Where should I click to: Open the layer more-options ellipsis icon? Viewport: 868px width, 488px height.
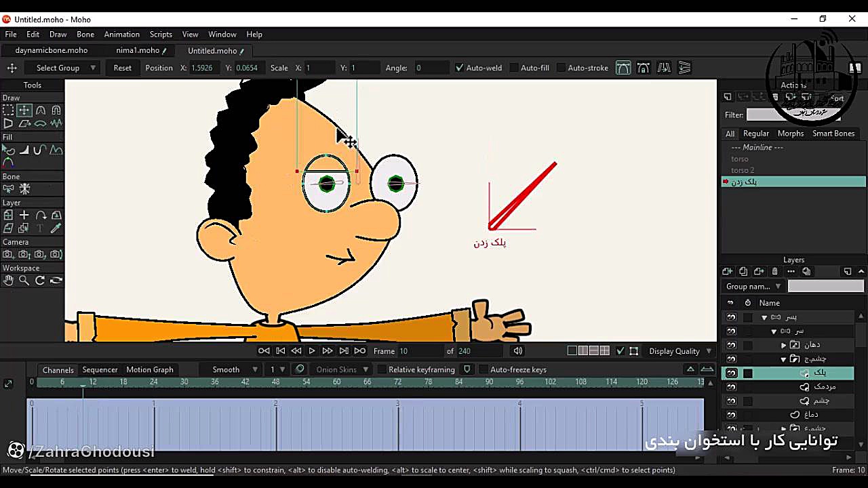pos(791,272)
